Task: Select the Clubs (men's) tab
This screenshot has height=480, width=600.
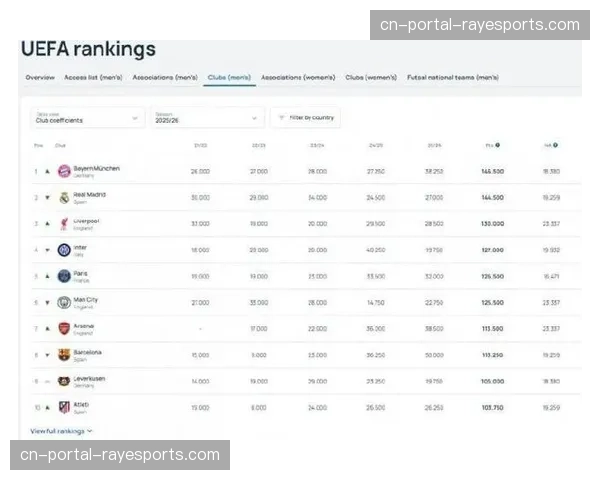Action: 229,77
